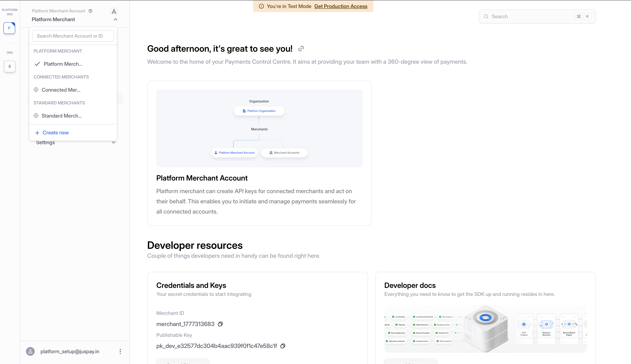The width and height of the screenshot is (631, 364).
Task: Copy the Publishable Key value
Action: click(x=283, y=346)
